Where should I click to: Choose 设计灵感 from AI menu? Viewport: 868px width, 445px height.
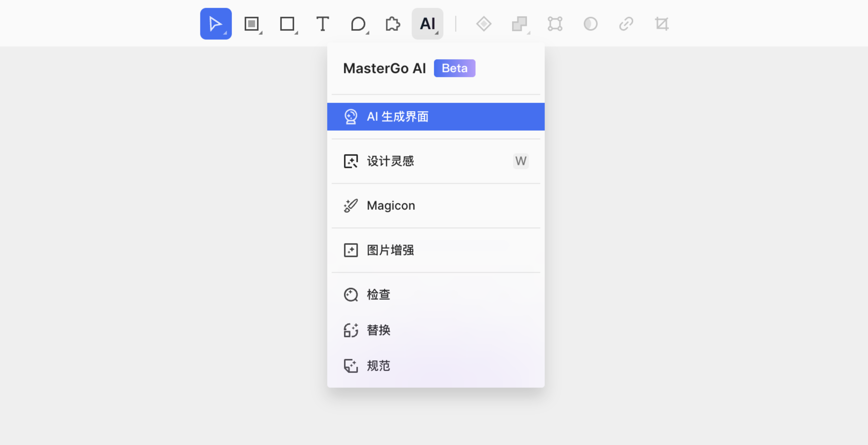click(436, 161)
